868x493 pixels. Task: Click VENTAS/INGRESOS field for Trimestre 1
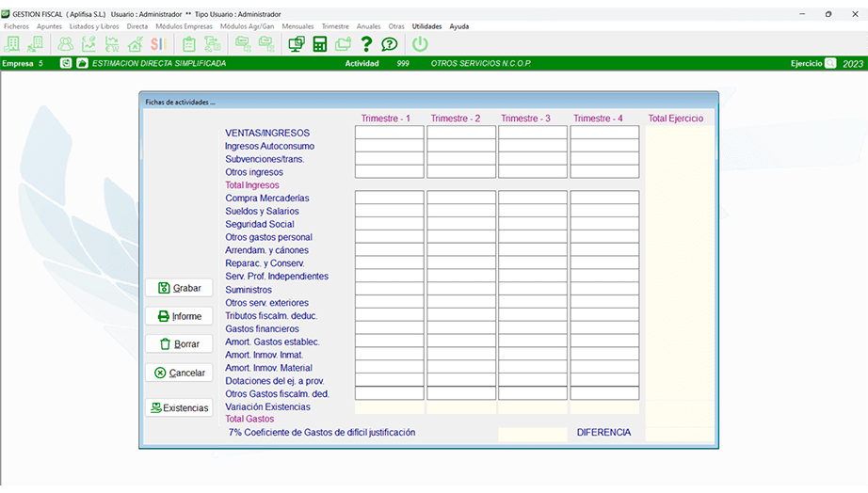pyautogui.click(x=389, y=133)
